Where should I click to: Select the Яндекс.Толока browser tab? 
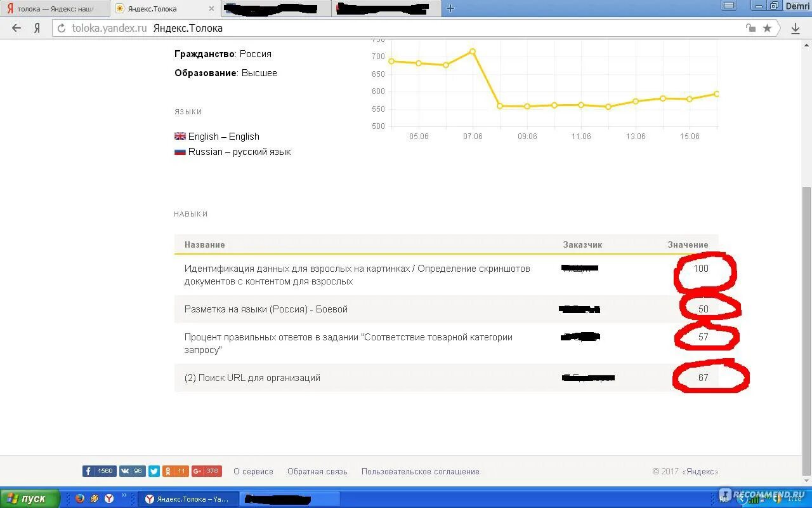pos(166,9)
